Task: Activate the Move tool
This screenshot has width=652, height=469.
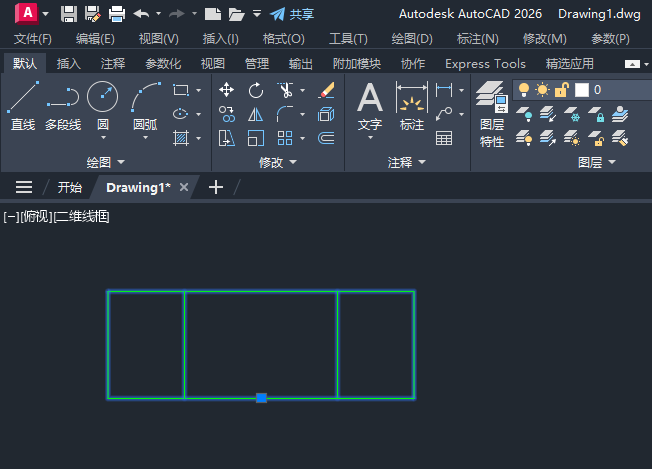Action: point(227,90)
